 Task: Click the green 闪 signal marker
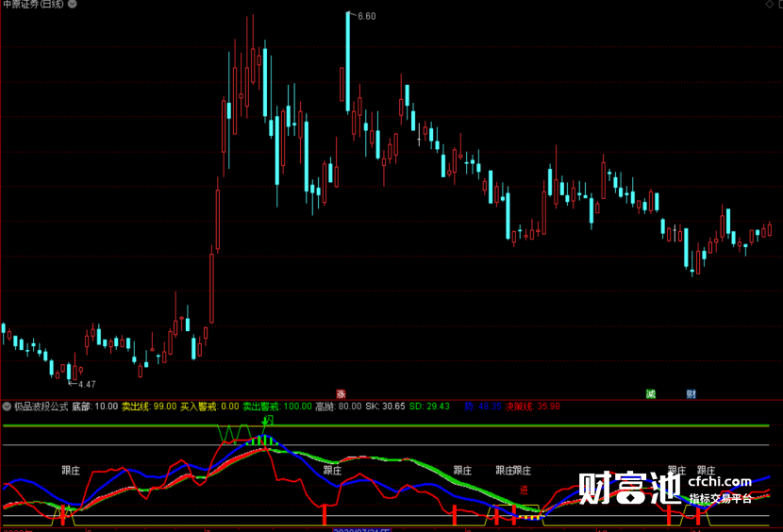268,420
